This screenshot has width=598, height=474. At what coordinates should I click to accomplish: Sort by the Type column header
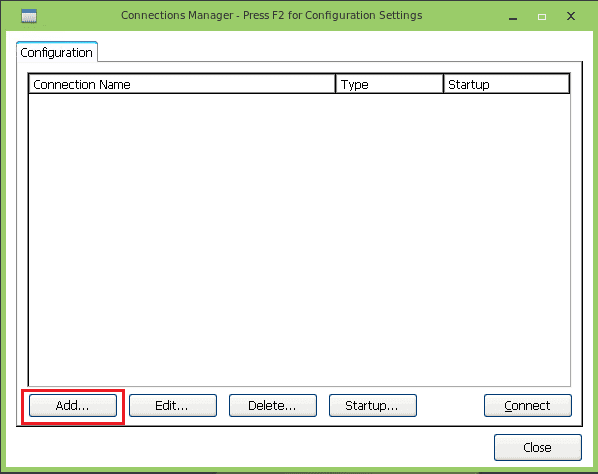pyautogui.click(x=389, y=84)
